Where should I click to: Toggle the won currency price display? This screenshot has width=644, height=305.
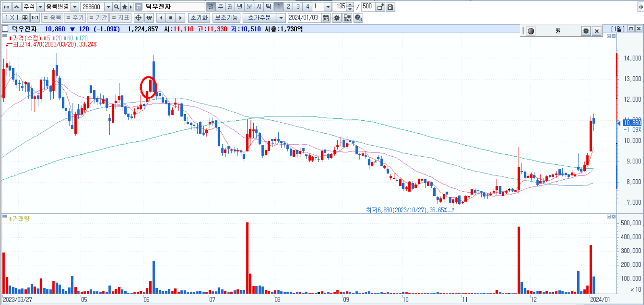pyautogui.click(x=149, y=18)
